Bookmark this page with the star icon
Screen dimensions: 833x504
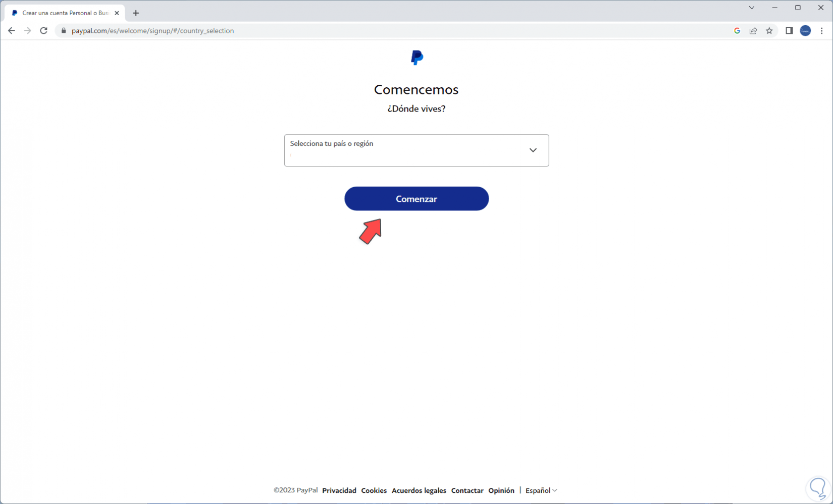click(x=769, y=31)
